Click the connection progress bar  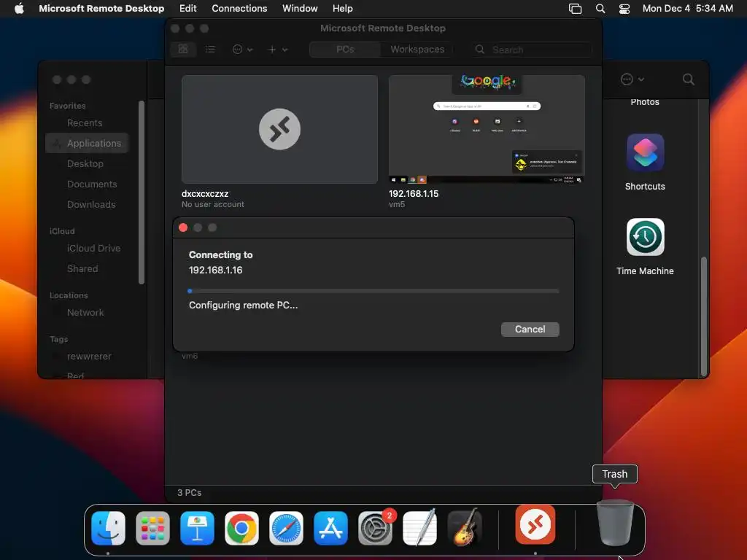click(x=373, y=290)
